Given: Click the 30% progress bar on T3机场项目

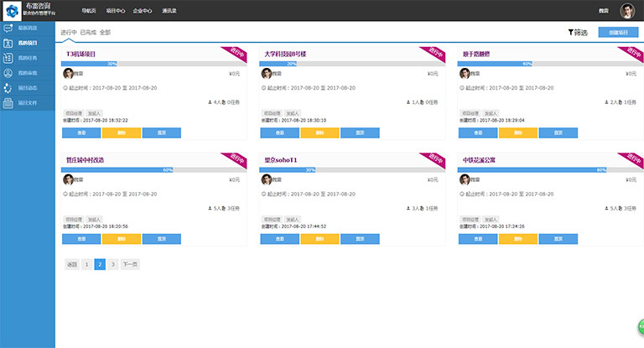Looking at the screenshot, I should pos(154,64).
